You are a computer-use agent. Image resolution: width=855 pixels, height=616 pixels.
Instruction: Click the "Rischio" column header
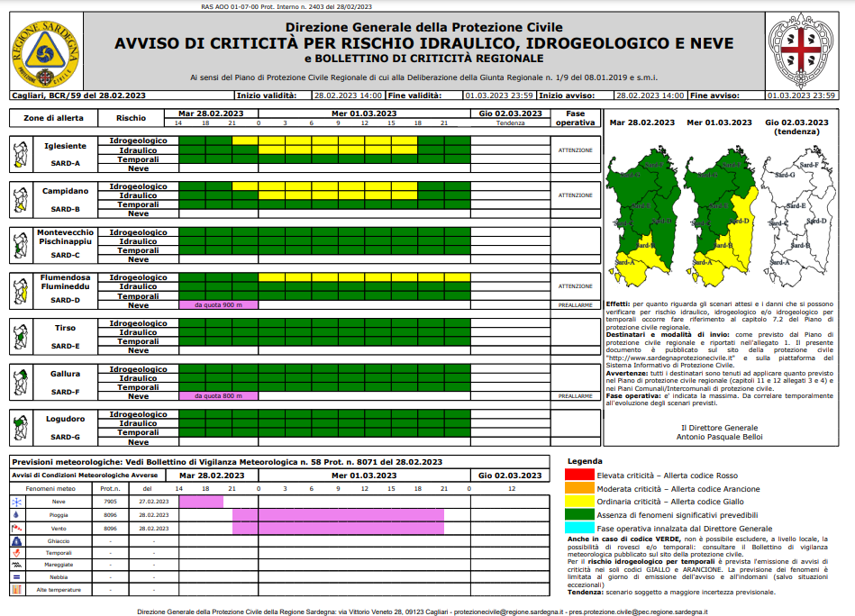[131, 118]
